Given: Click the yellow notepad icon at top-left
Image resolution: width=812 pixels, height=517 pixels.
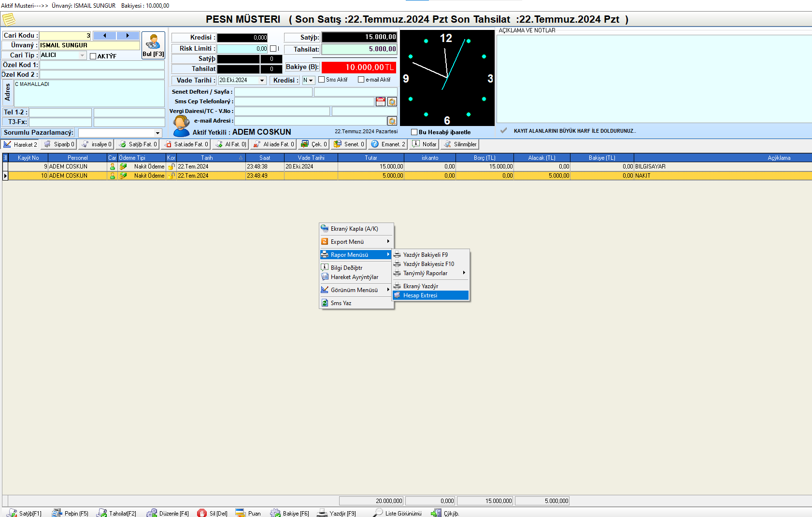Looking at the screenshot, I should pos(9,19).
